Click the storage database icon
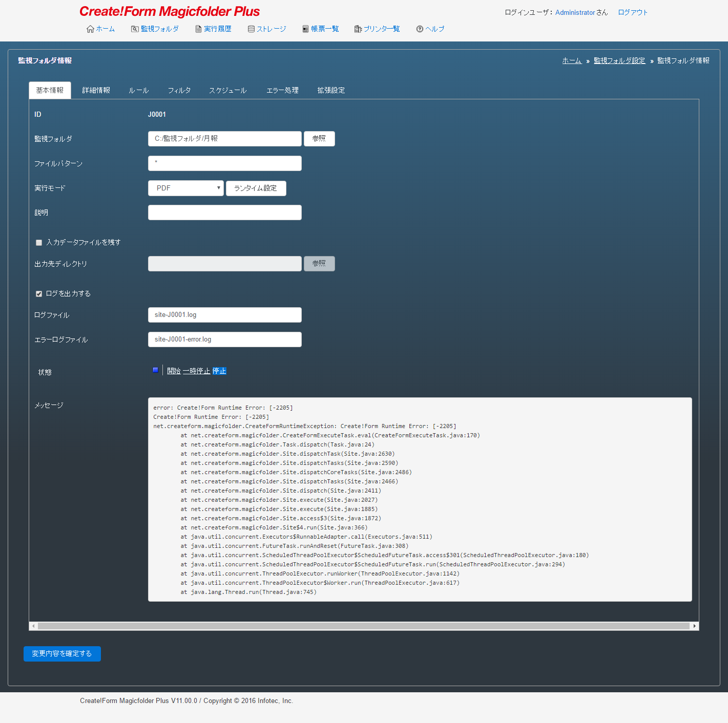The image size is (728, 723). click(x=251, y=29)
